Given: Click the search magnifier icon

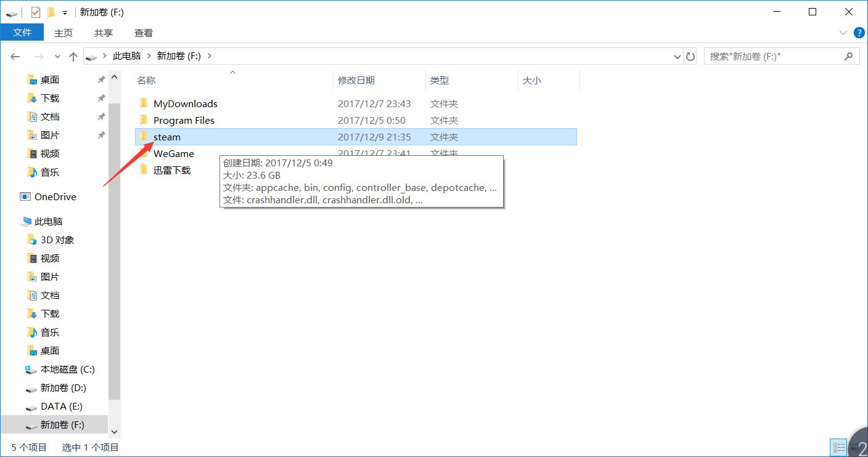Looking at the screenshot, I should point(849,56).
